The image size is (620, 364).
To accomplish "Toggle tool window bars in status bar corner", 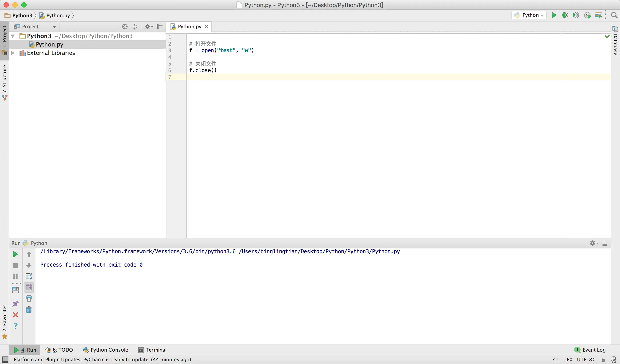I will 5,360.
